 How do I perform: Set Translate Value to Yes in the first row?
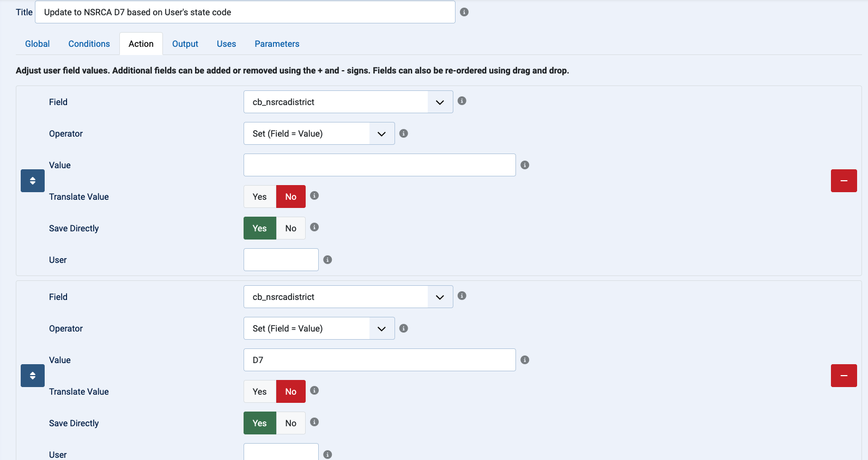pyautogui.click(x=260, y=197)
